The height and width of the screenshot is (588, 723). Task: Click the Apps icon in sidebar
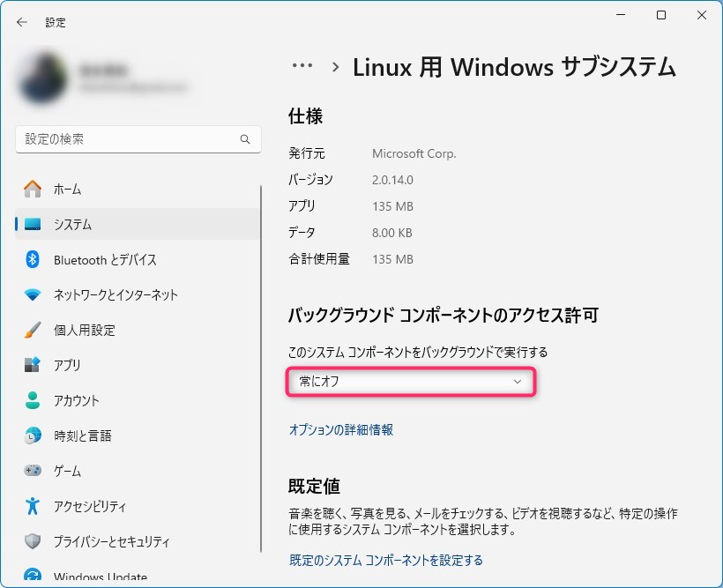point(33,365)
